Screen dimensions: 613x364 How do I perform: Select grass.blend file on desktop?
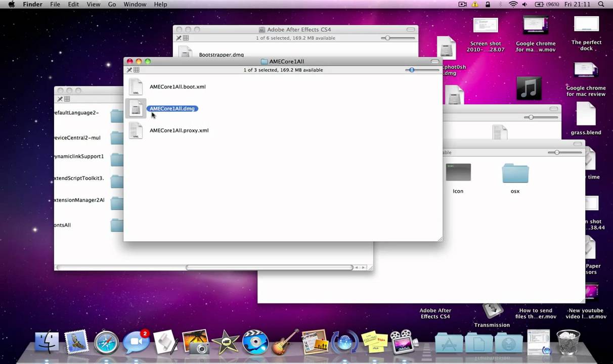coord(586,114)
